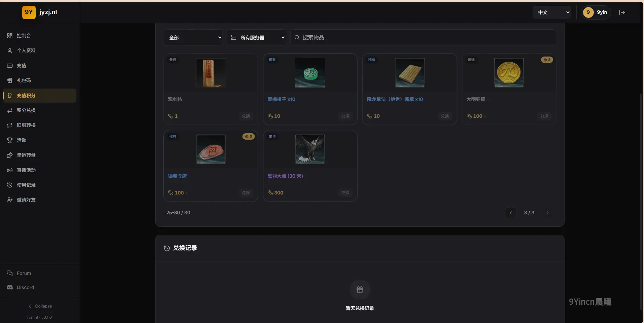The image size is (644, 323).
Task: Open the 中文 language dropdown
Action: [x=552, y=12]
